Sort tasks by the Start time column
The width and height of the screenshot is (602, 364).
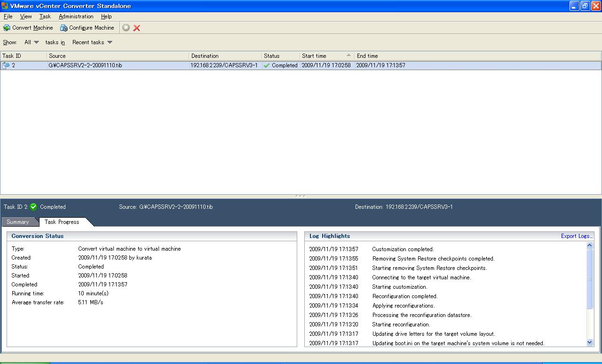pyautogui.click(x=327, y=56)
